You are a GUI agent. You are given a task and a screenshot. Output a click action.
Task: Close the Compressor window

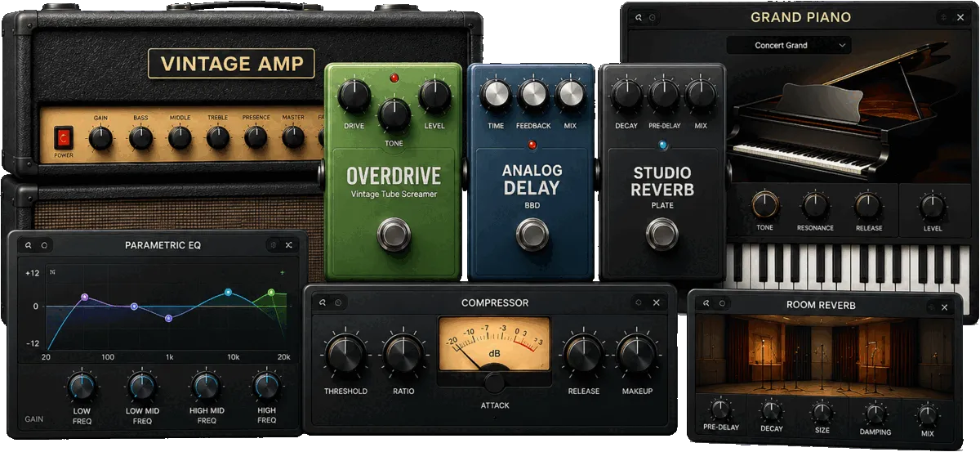pyautogui.click(x=656, y=303)
